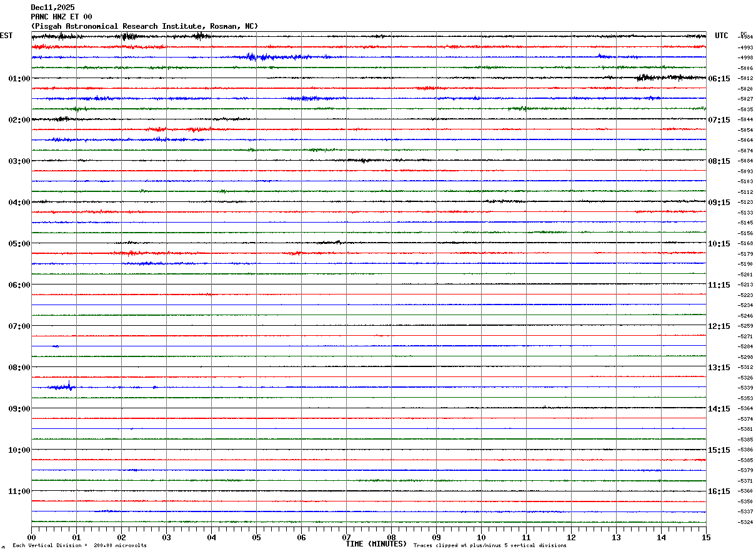The image size is (756, 554).
Task: Click the blue spike on the trace with offset -5339
Action: tap(69, 385)
